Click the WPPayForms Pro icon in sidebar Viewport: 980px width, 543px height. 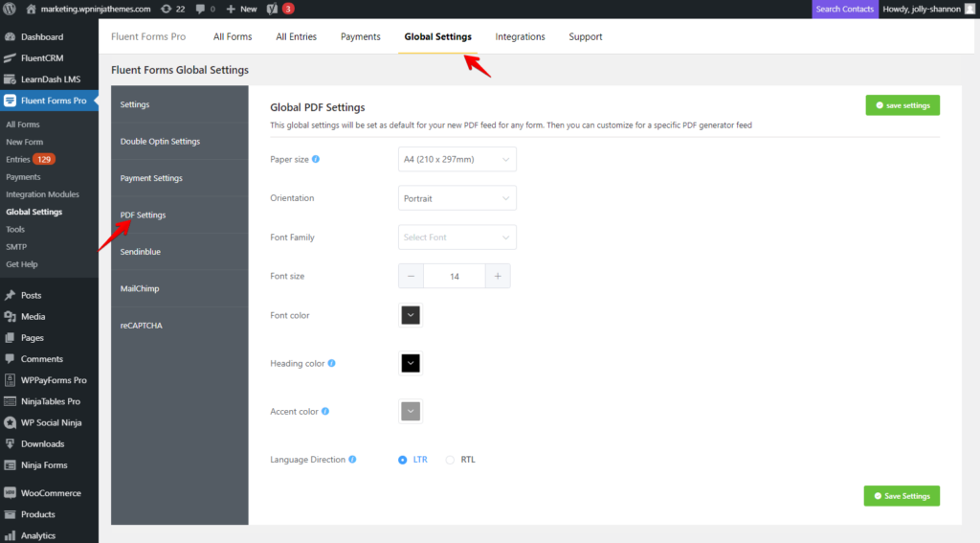[10, 380]
